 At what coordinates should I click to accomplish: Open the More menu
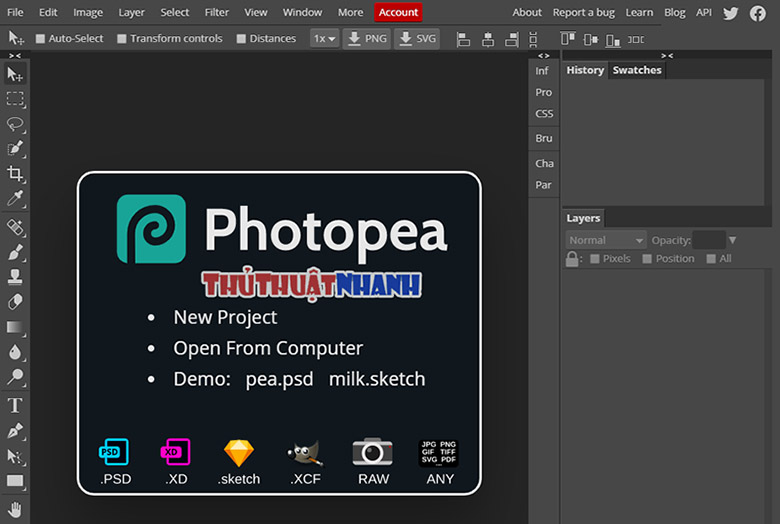point(351,12)
